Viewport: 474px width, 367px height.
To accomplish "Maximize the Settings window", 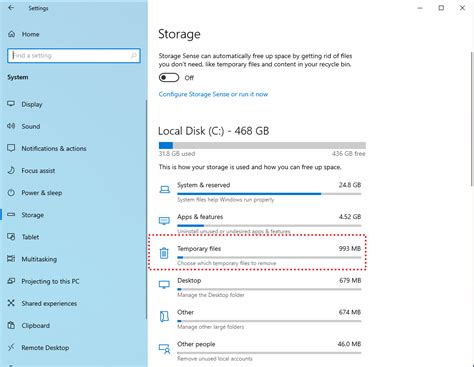I will 441,8.
